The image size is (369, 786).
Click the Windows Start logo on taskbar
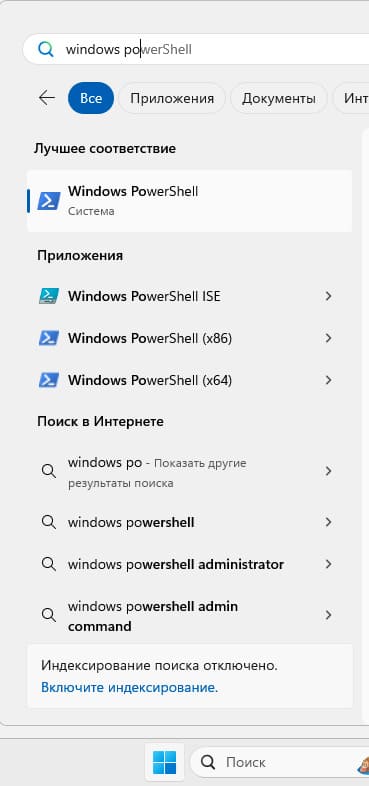[164, 762]
